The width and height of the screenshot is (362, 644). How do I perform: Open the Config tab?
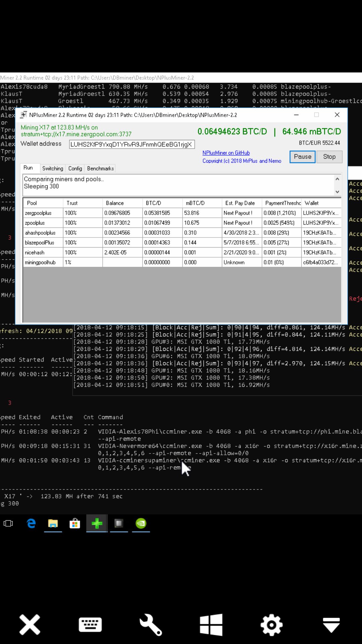(x=75, y=168)
